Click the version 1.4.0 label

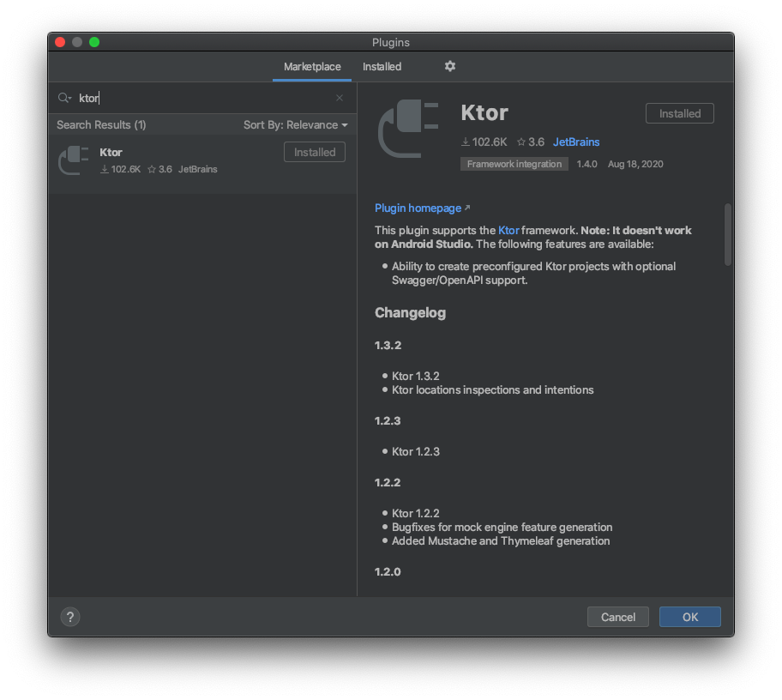click(587, 164)
